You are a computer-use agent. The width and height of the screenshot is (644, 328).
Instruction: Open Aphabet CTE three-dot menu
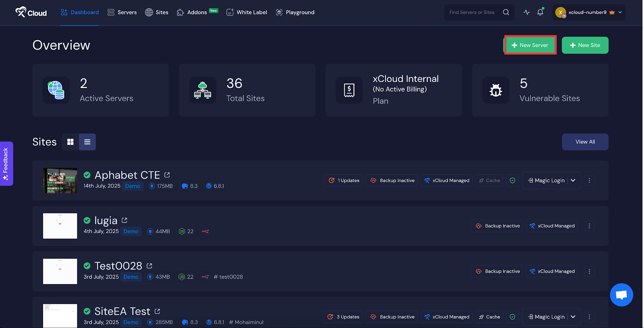(x=589, y=180)
